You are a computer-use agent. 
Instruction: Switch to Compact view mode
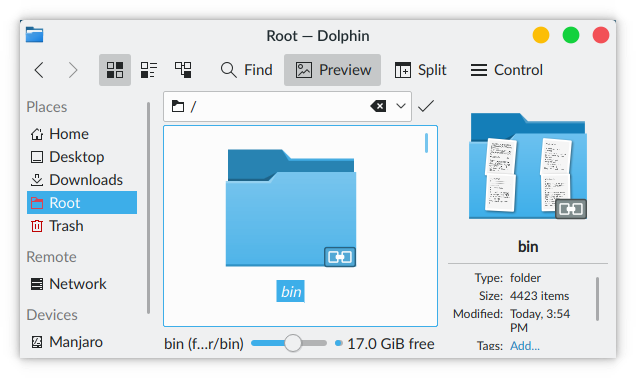click(x=149, y=70)
